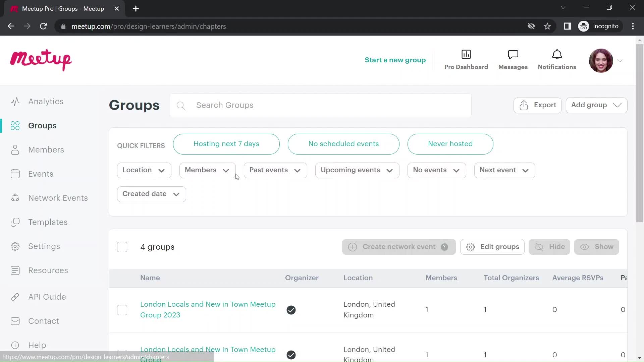Apply Never hosted quick filter

coord(450,144)
